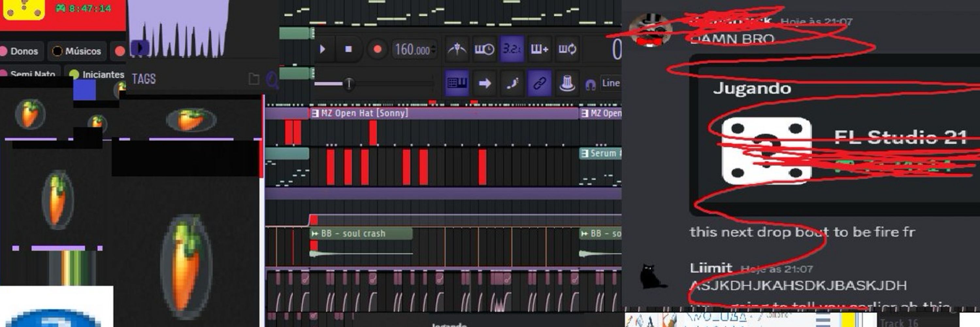The height and width of the screenshot is (327, 980).
Task: Toggle overdub (piano plus) recording mode
Action: (539, 49)
